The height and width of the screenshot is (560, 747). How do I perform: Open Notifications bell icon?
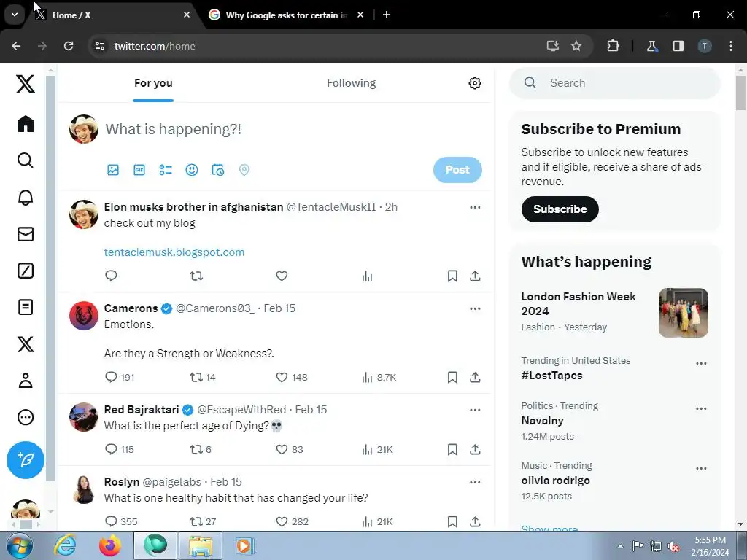[26, 197]
